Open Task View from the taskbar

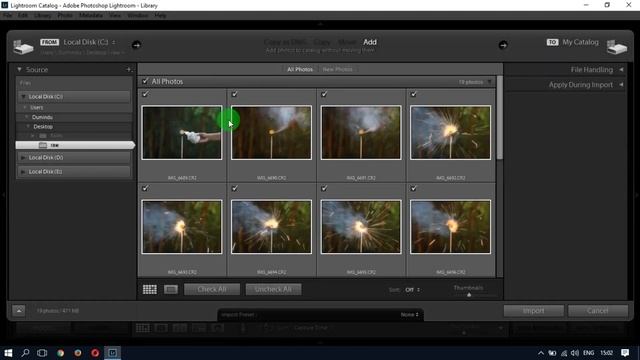(x=42, y=353)
